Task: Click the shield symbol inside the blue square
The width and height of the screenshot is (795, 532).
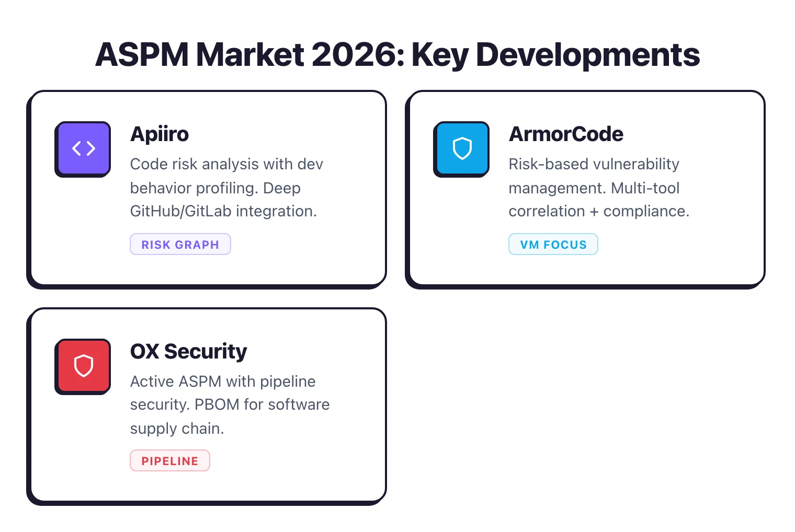Action: click(x=461, y=149)
